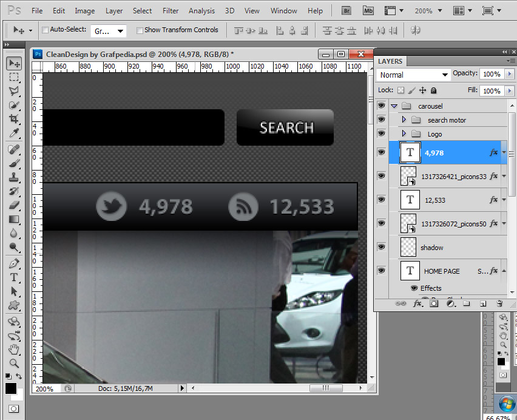Open the Fill slider arrow

click(x=510, y=90)
